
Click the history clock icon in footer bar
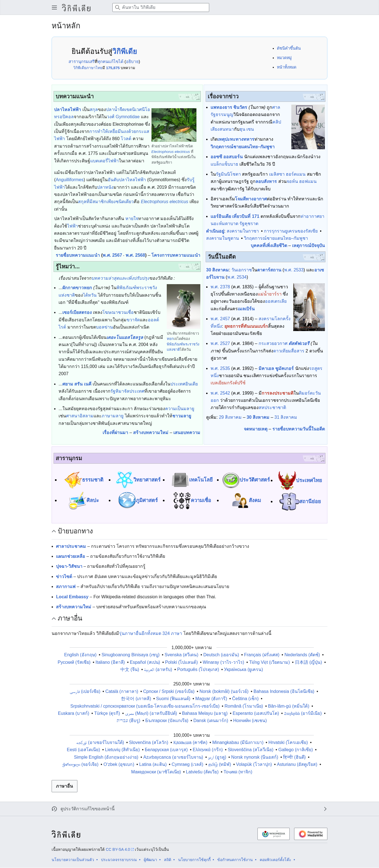[54, 809]
